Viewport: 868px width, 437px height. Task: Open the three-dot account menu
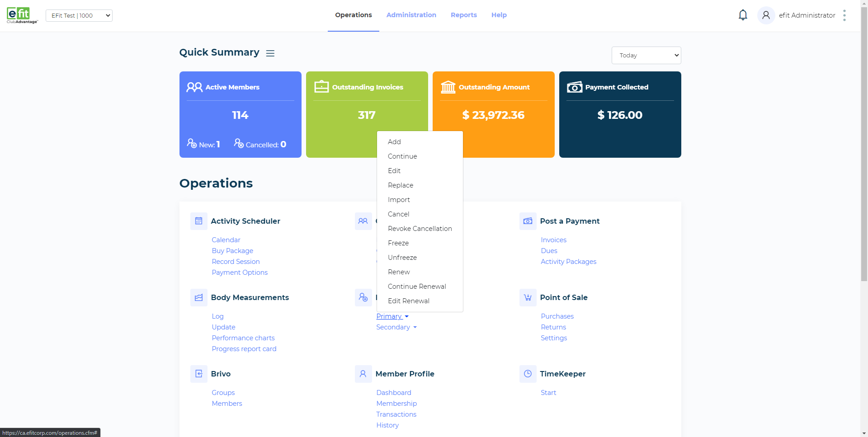(x=844, y=15)
